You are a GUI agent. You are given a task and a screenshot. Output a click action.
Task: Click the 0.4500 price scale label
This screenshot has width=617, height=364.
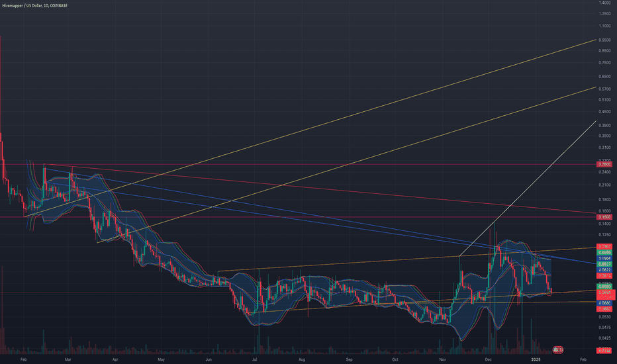point(604,112)
